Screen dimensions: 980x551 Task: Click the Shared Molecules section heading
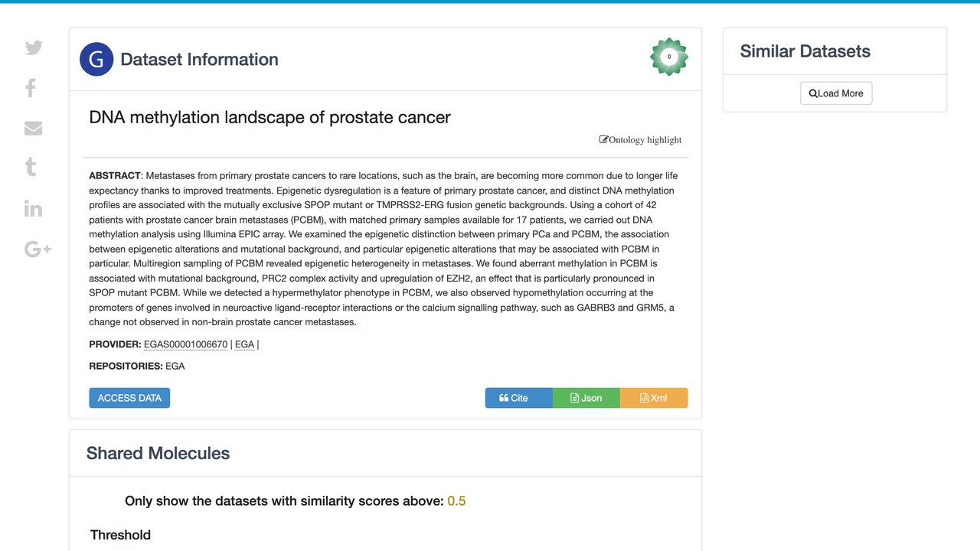coord(158,453)
